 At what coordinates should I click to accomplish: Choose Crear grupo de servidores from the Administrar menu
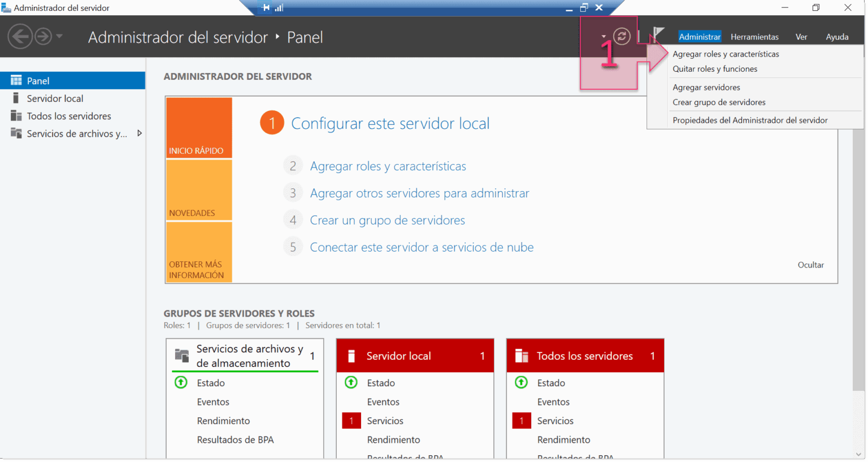pos(719,102)
